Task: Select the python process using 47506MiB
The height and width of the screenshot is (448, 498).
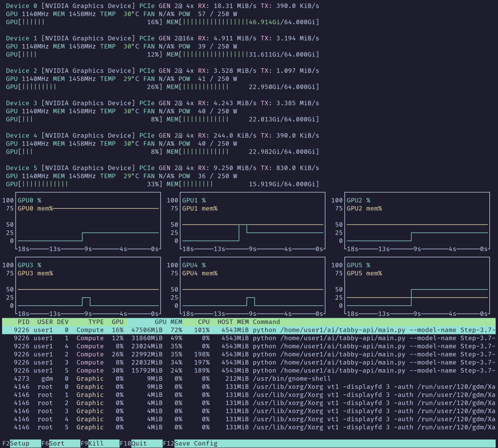Action: 249,330
